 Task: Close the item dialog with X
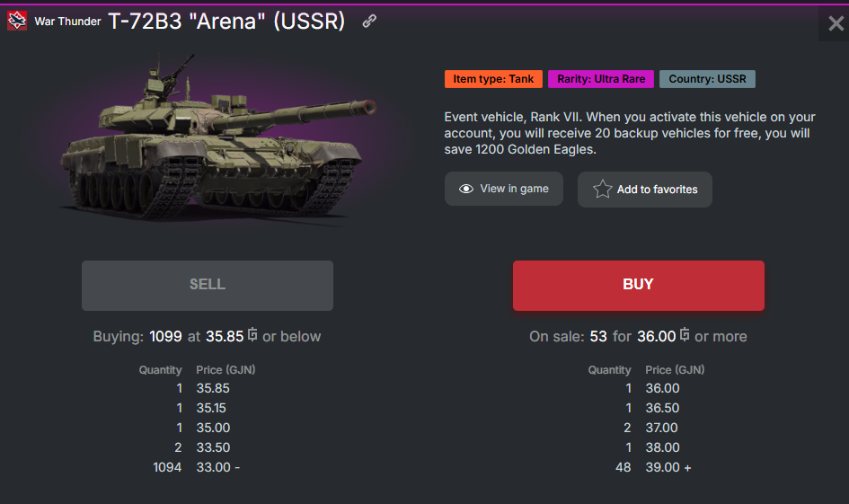point(836,24)
